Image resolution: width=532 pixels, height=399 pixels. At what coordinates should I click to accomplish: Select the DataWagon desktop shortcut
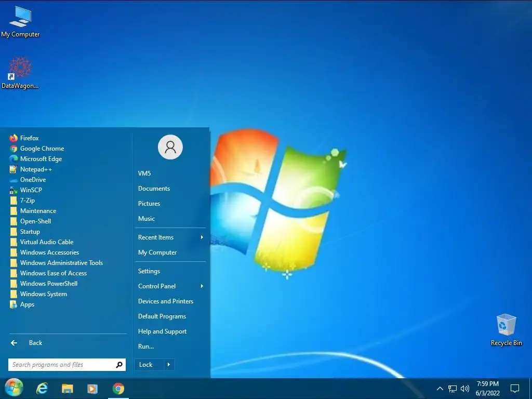[20, 73]
